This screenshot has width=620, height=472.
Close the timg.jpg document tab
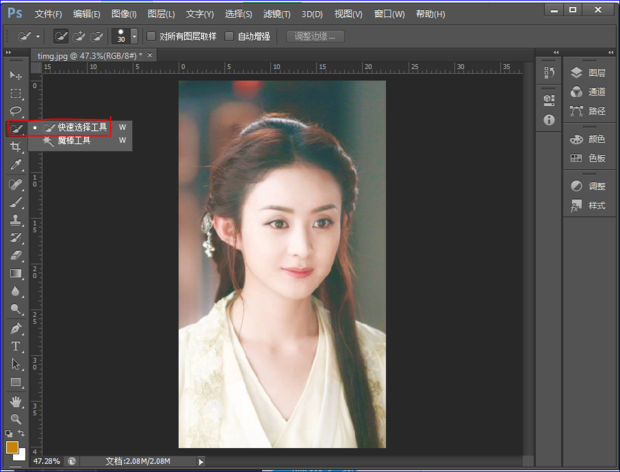coord(150,55)
